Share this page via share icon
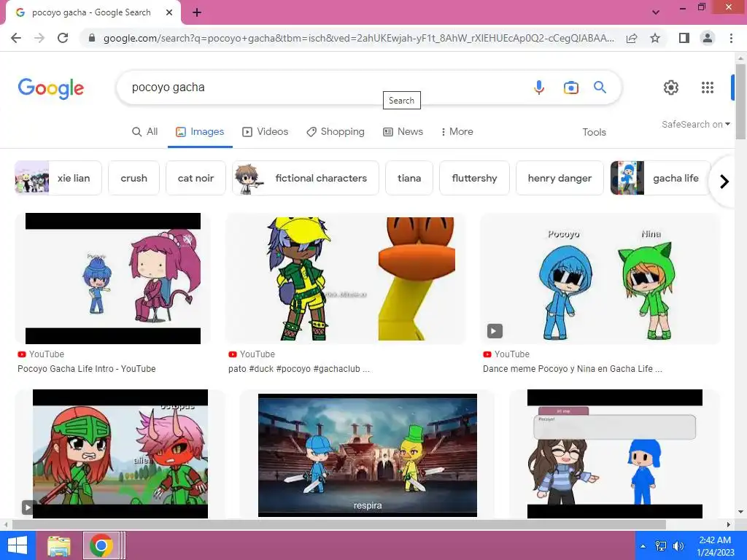This screenshot has height=560, width=747. [x=632, y=38]
